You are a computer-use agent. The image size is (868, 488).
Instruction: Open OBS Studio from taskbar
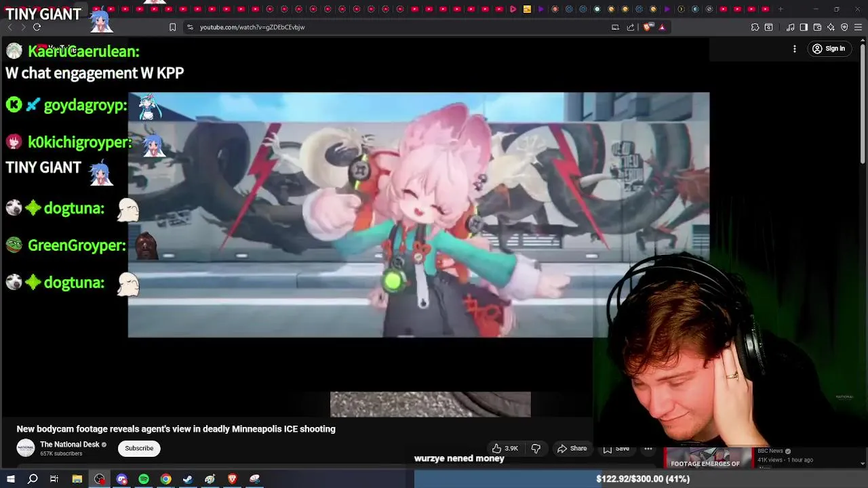pos(100,479)
